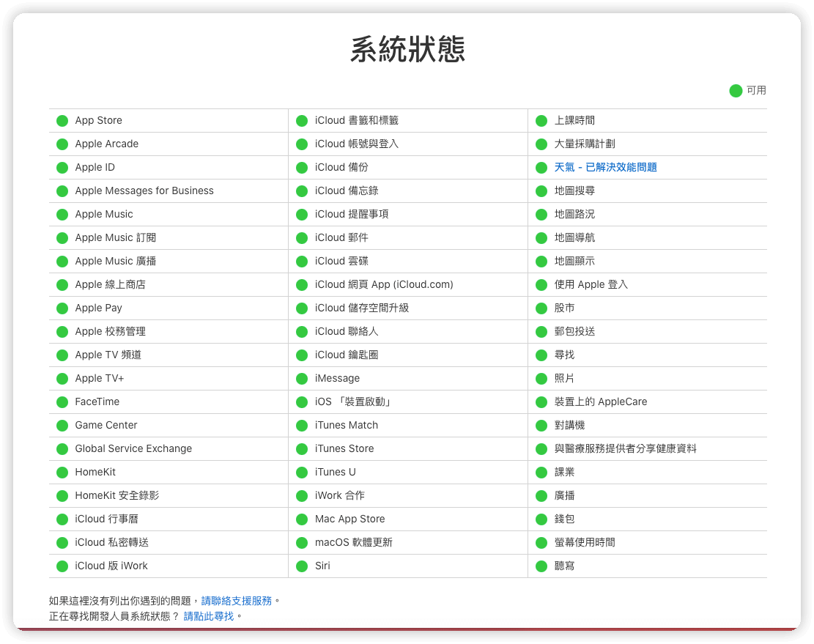Click the status dot for Siri
This screenshot has width=814, height=644.
coord(302,566)
